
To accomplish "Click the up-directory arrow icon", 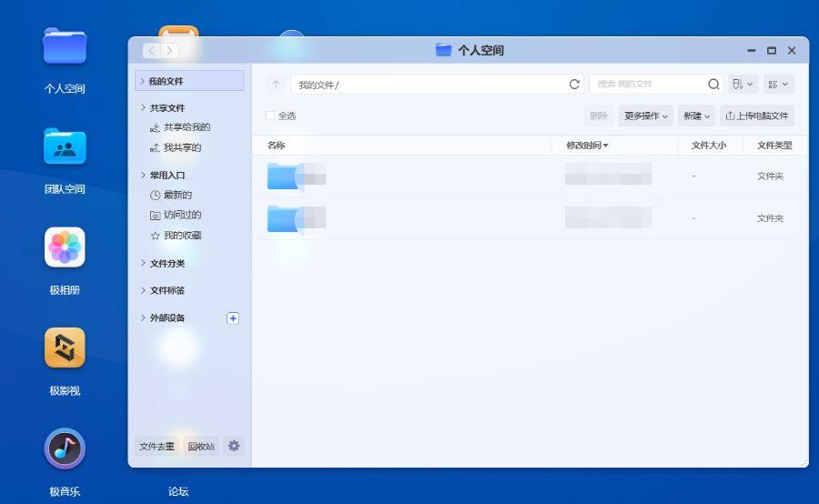I will pos(276,84).
